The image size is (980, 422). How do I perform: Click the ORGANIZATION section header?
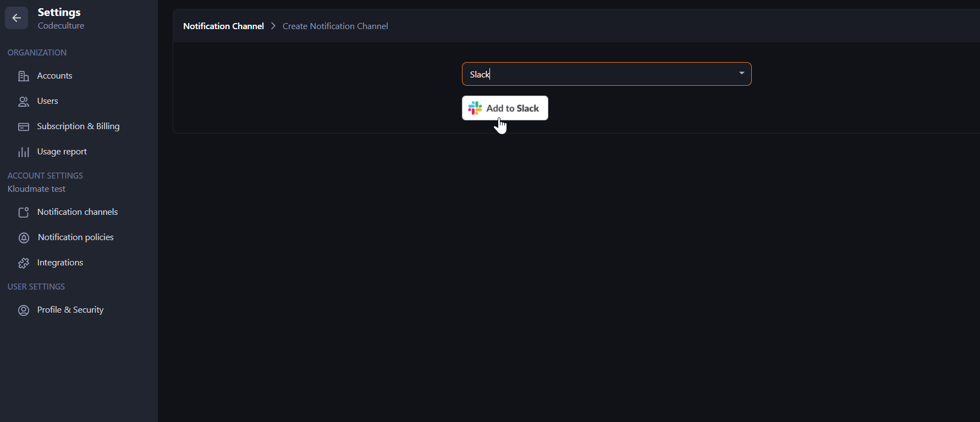37,53
